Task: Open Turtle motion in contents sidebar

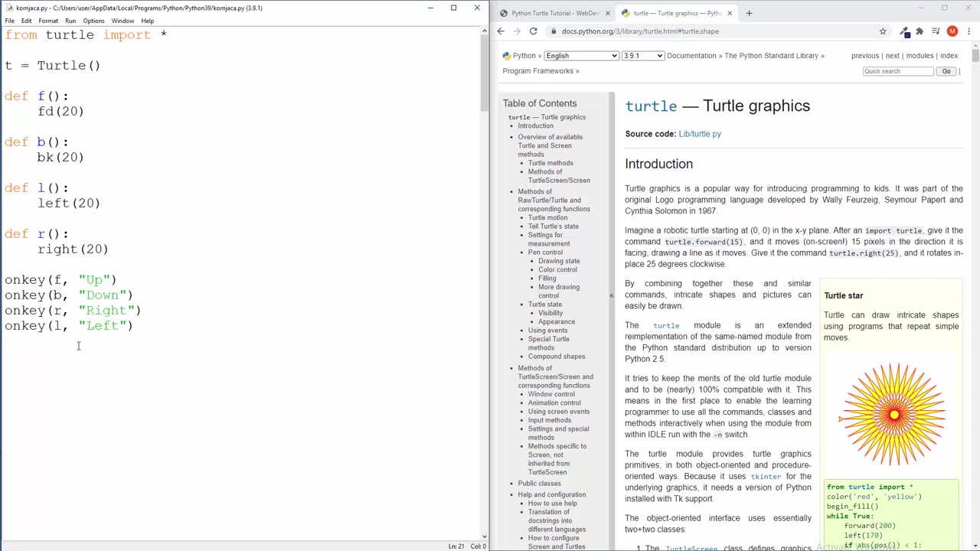Action: [547, 218]
